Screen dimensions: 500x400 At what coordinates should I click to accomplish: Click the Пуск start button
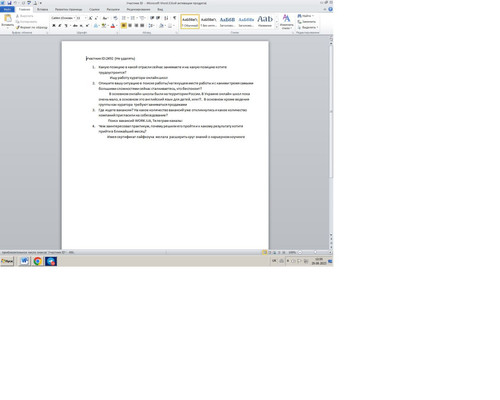[7, 261]
